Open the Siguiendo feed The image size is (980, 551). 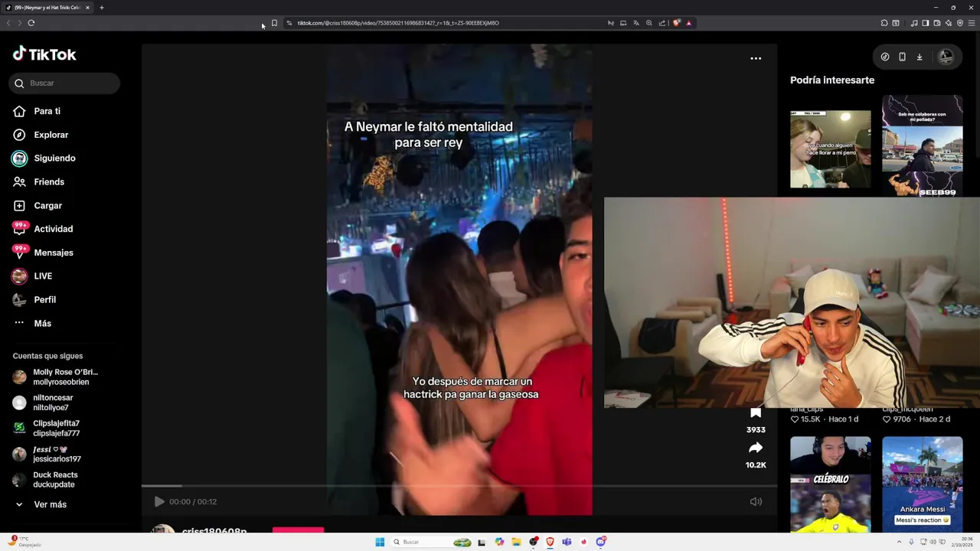click(44, 158)
